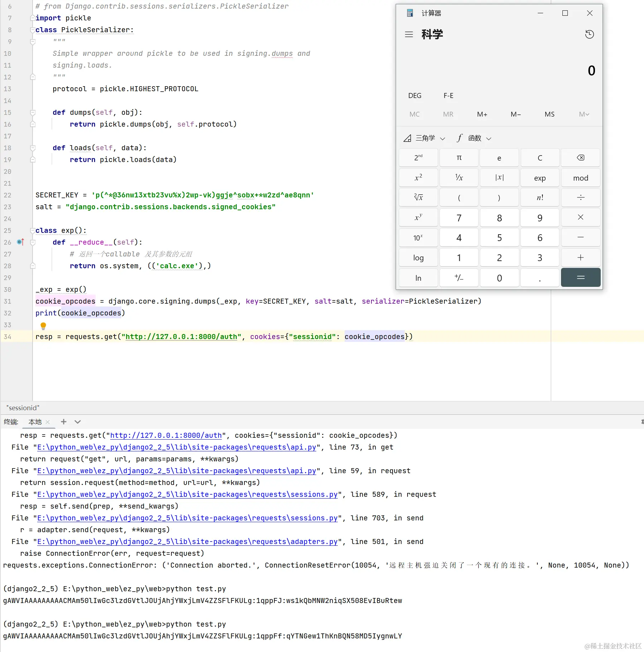Click the C clear button
The width and height of the screenshot is (644, 652).
(540, 158)
